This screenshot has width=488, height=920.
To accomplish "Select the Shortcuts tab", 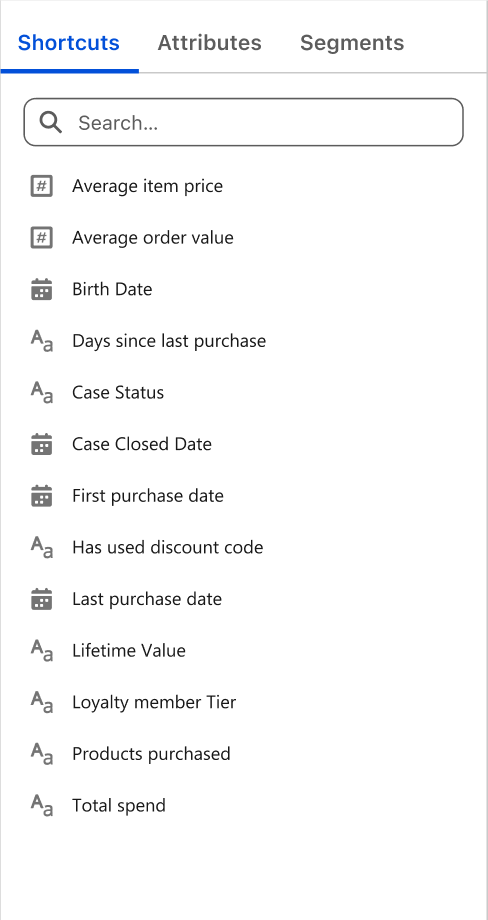I will click(69, 43).
